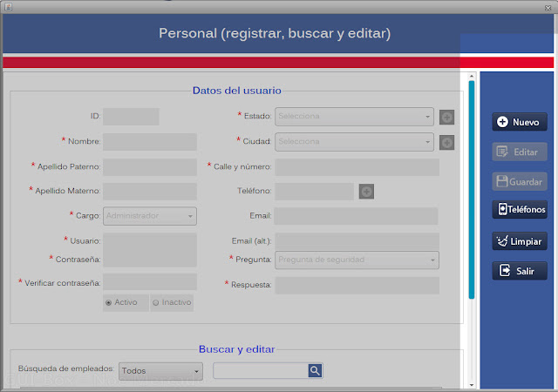Click the magnifier search icon
This screenshot has width=558, height=392.
315,371
